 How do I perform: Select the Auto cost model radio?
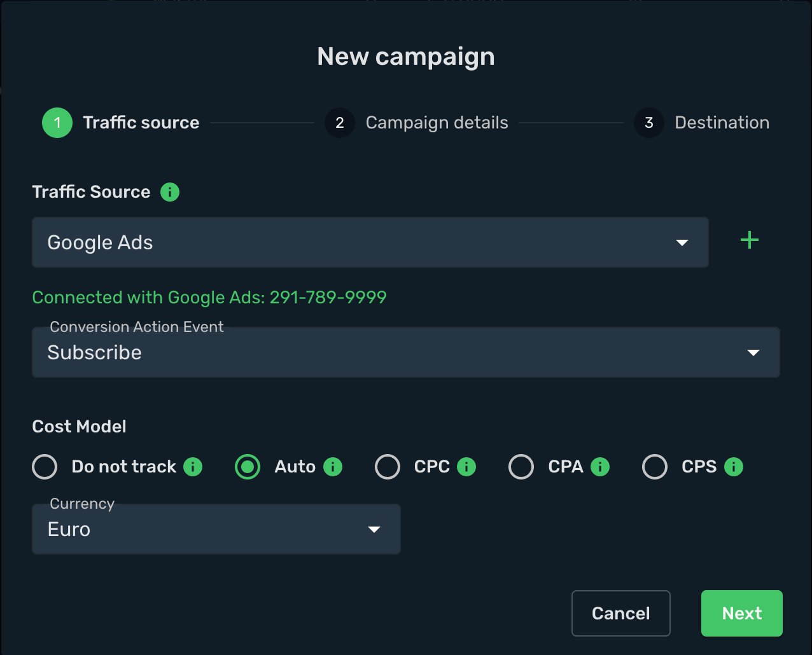click(248, 467)
